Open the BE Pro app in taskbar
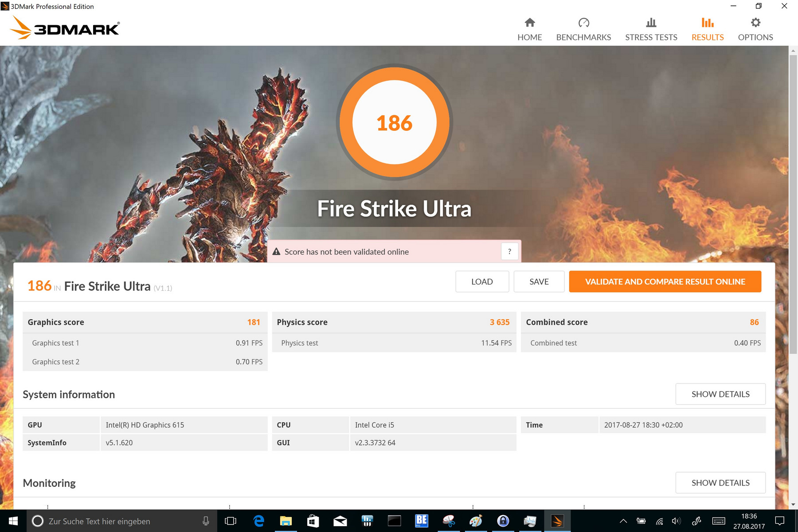Viewport: 798px width, 532px height. coord(421,521)
